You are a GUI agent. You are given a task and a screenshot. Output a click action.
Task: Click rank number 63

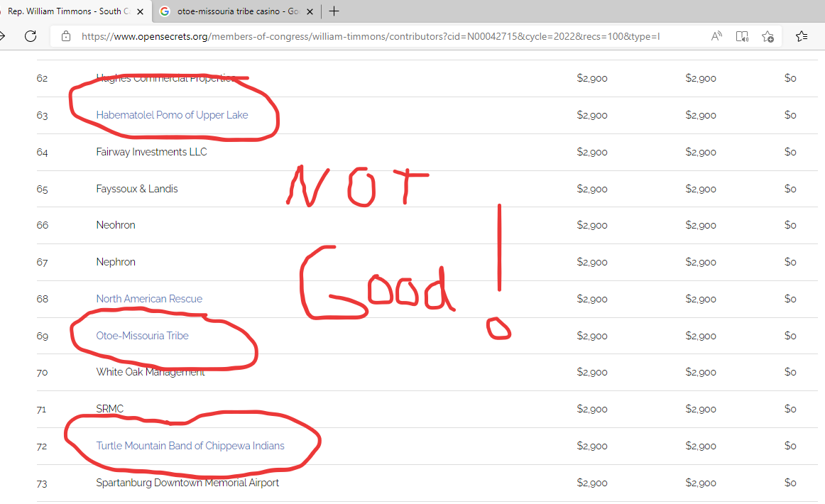[42, 115]
